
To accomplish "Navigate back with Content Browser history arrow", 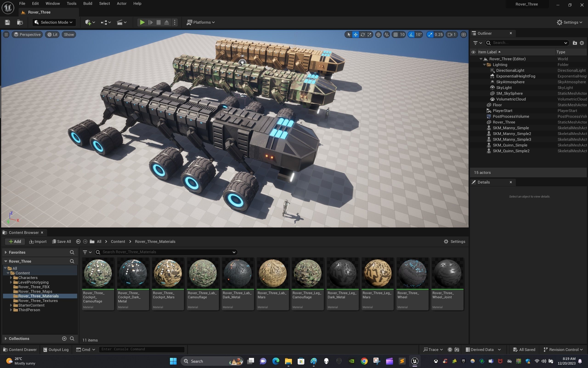I will tap(78, 241).
